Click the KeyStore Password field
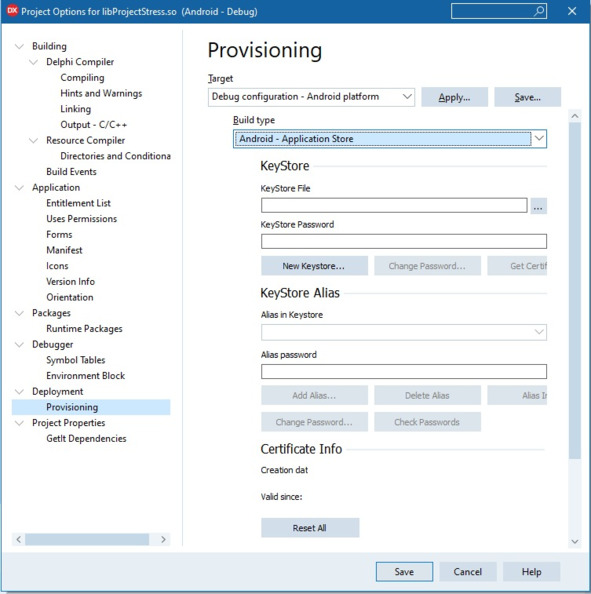This screenshot has height=594, width=591. tap(403, 241)
